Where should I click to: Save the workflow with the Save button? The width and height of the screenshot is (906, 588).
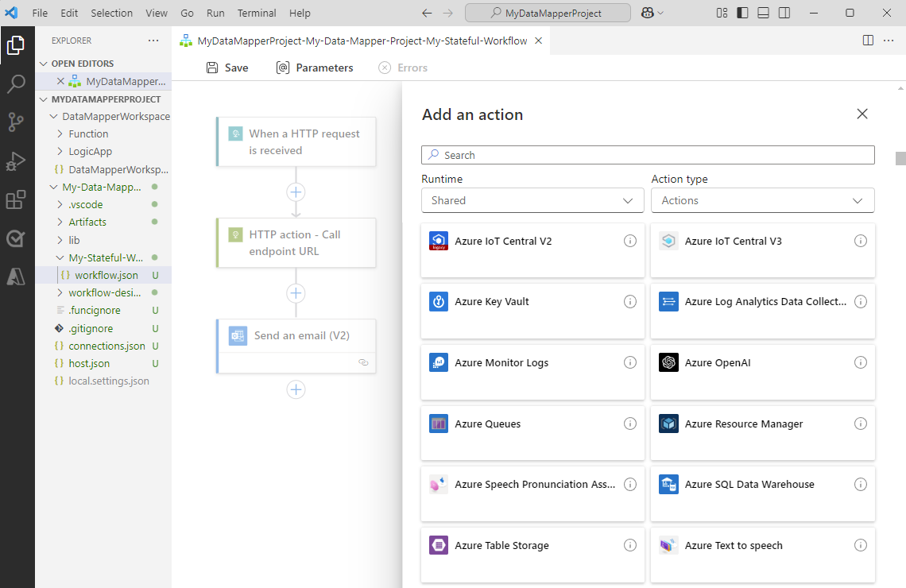click(x=226, y=68)
